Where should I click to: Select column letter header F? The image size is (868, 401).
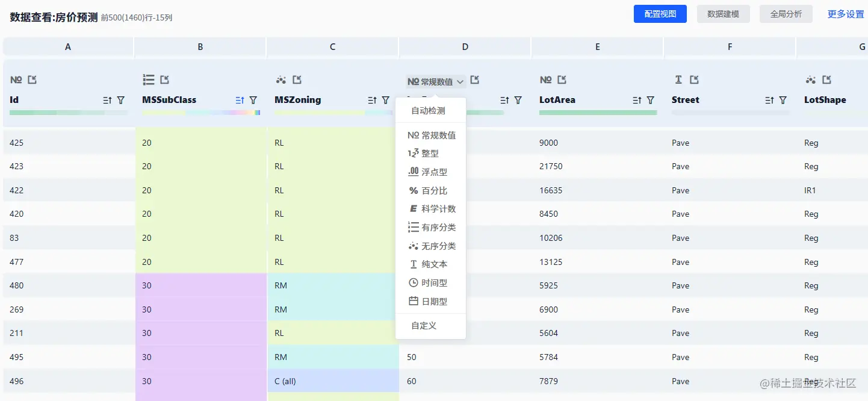coord(730,46)
